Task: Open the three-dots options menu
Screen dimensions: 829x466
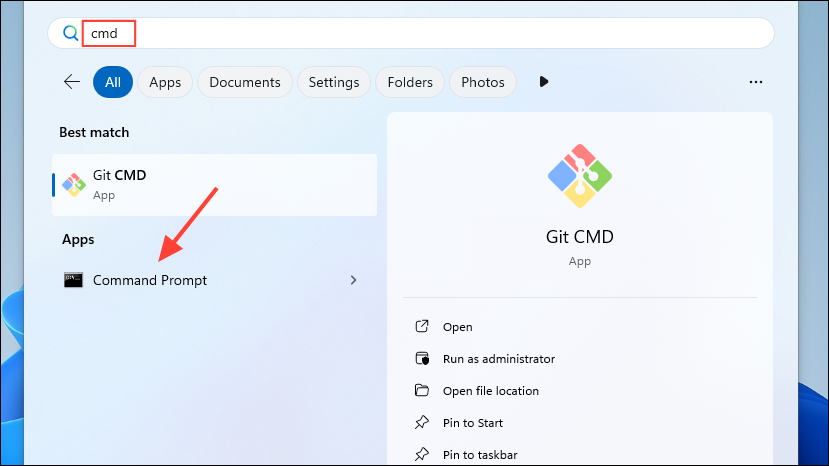Action: (756, 82)
